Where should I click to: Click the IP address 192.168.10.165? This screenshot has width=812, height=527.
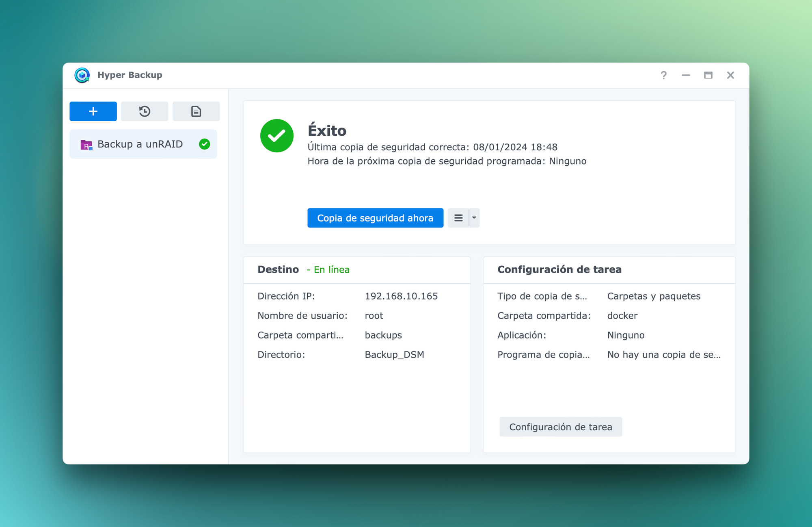pos(401,296)
